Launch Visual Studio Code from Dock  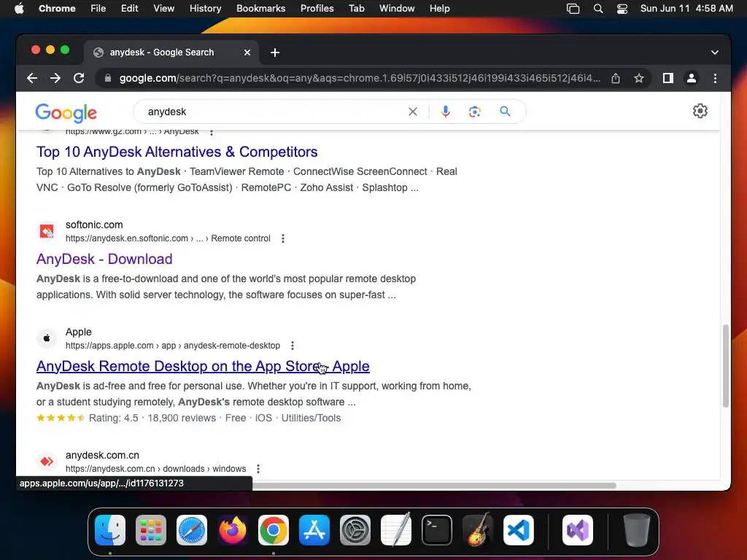[x=519, y=530]
